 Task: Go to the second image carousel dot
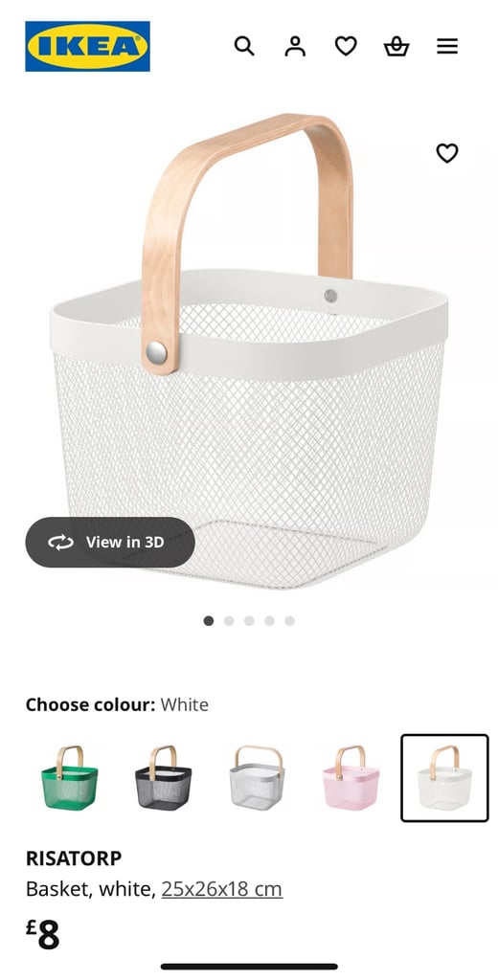pos(229,620)
